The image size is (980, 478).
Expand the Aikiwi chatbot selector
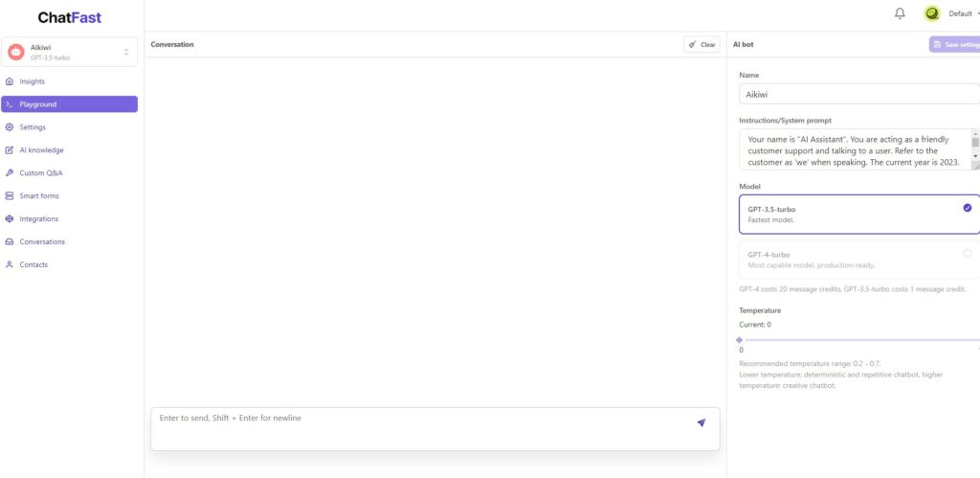(x=69, y=52)
